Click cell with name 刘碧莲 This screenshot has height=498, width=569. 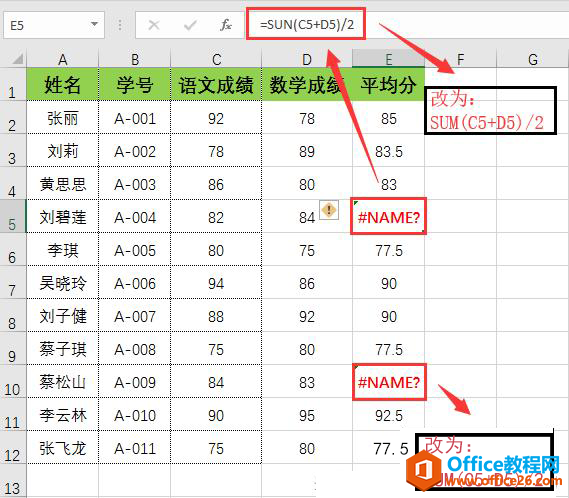(x=62, y=217)
